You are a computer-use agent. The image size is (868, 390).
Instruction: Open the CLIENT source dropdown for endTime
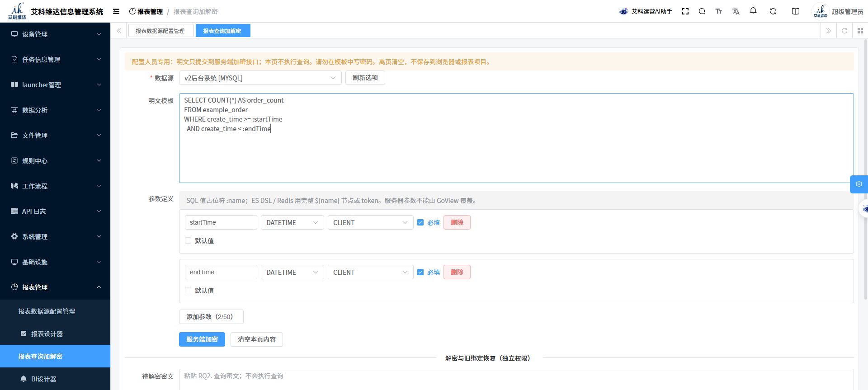[x=370, y=272]
